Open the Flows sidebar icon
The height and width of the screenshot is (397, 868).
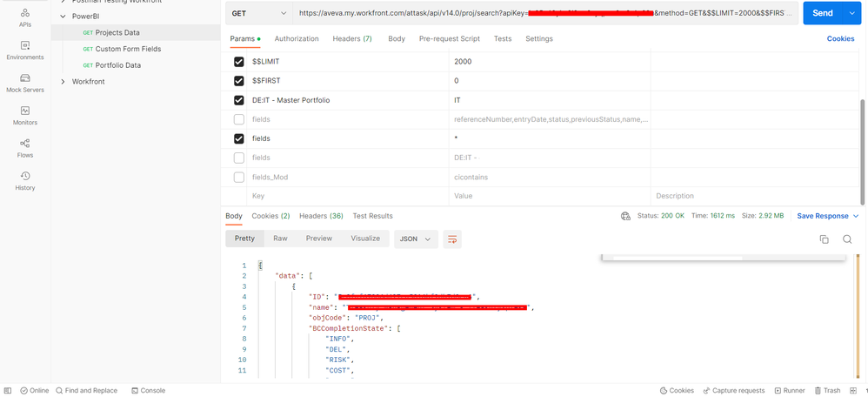tap(25, 147)
